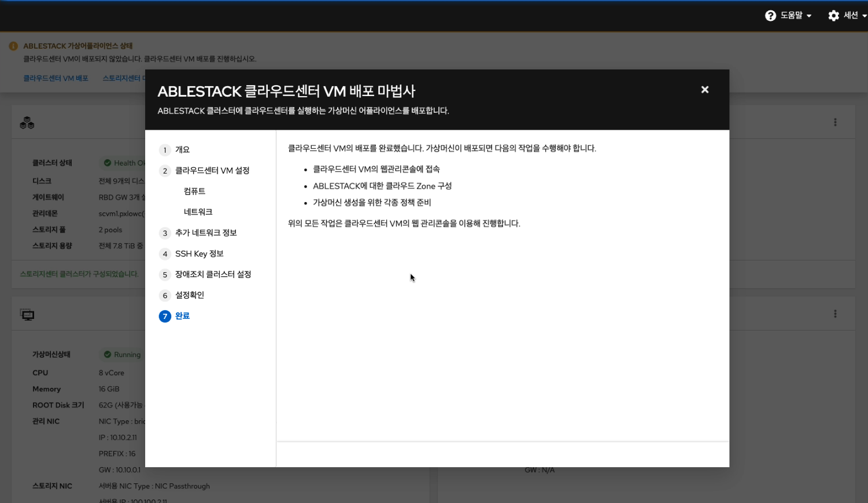This screenshot has width=868, height=503.
Task: Jump to step 3 추가 네트워크 정보
Action: pyautogui.click(x=206, y=233)
